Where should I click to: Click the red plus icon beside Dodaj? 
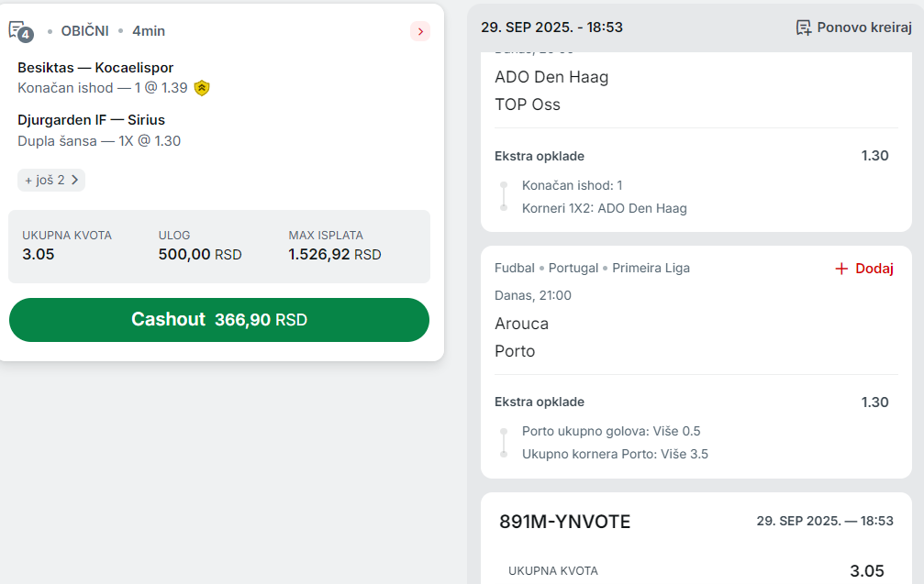point(841,269)
